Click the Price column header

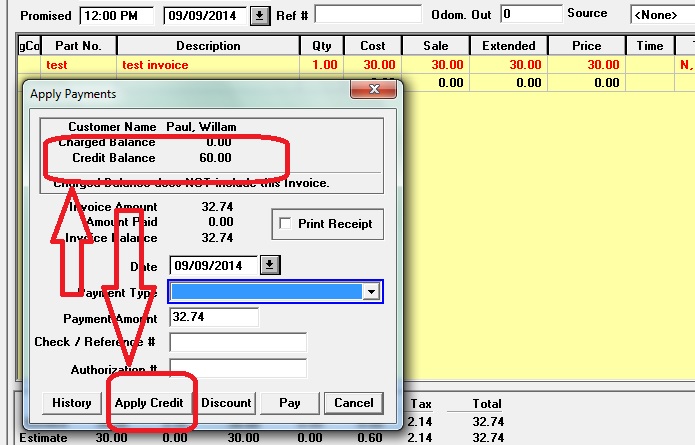[587, 46]
